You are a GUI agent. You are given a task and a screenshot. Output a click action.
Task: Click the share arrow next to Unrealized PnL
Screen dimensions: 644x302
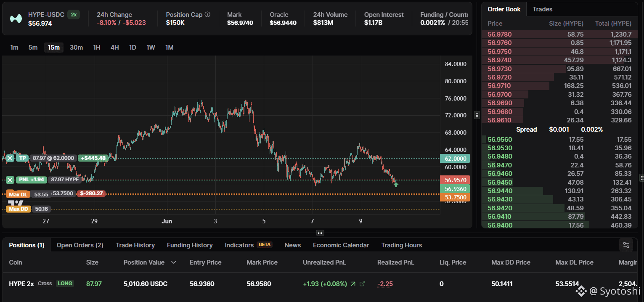[x=352, y=284]
